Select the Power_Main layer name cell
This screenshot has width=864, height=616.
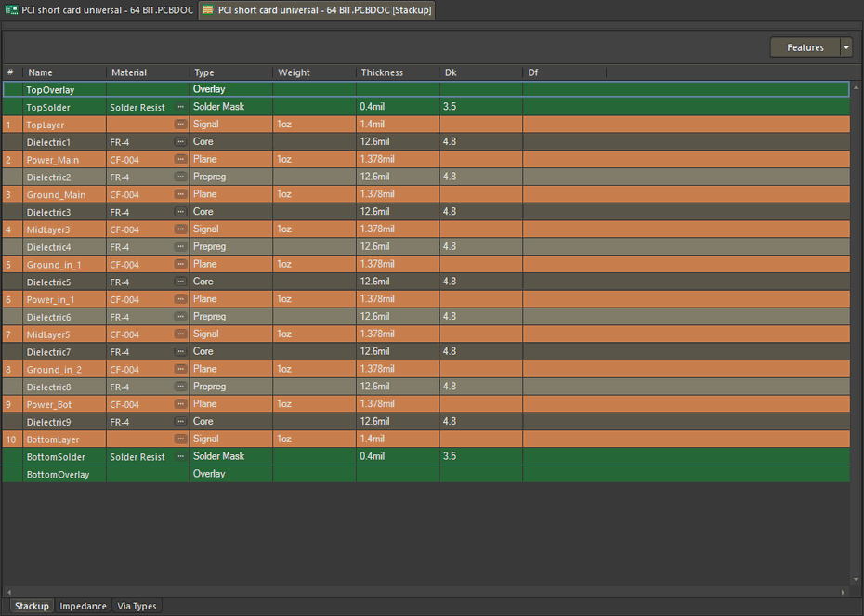coord(64,159)
